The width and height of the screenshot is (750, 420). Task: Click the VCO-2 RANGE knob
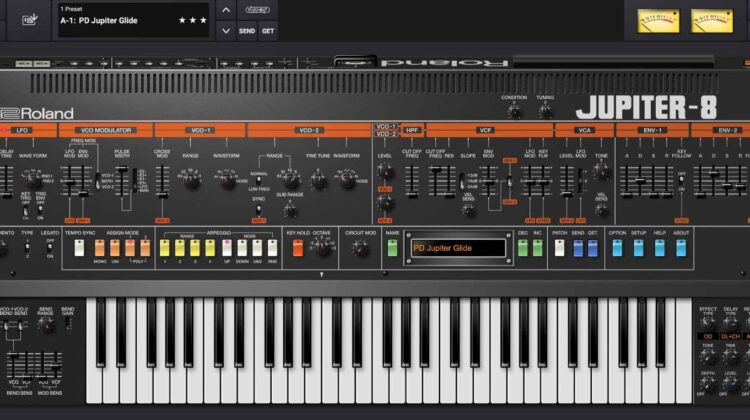290,180
